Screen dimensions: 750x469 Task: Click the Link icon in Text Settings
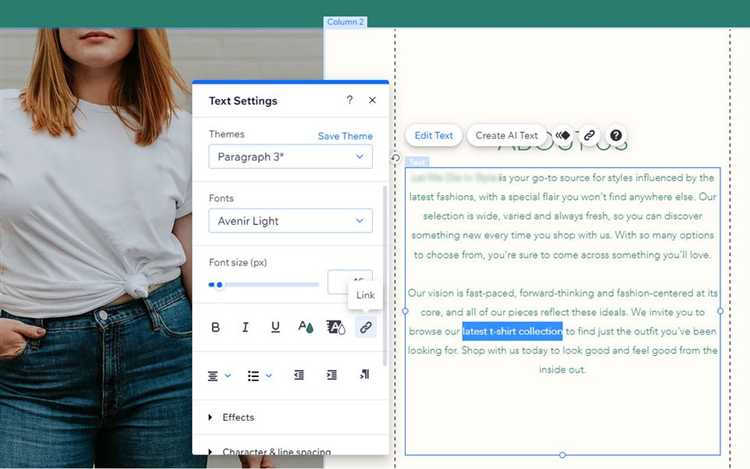tap(366, 327)
